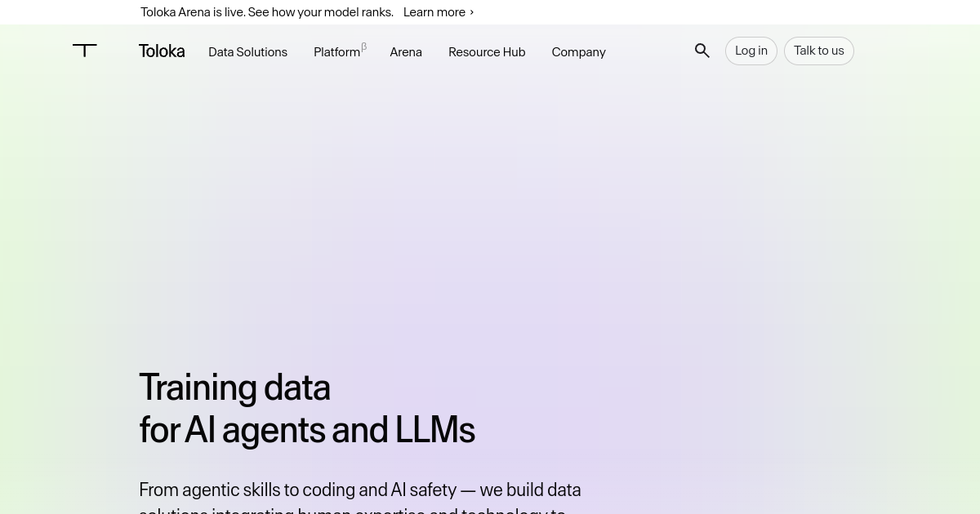Click the 'Toloka Arena is live' announcement text
This screenshot has height=514, width=980.
267,12
